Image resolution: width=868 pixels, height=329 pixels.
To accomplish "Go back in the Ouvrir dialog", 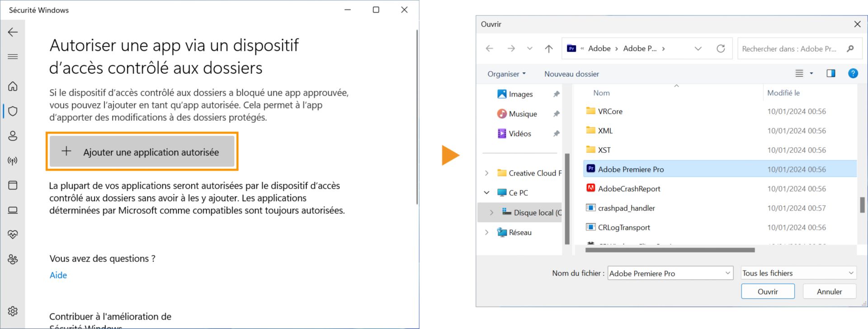I will click(x=490, y=48).
